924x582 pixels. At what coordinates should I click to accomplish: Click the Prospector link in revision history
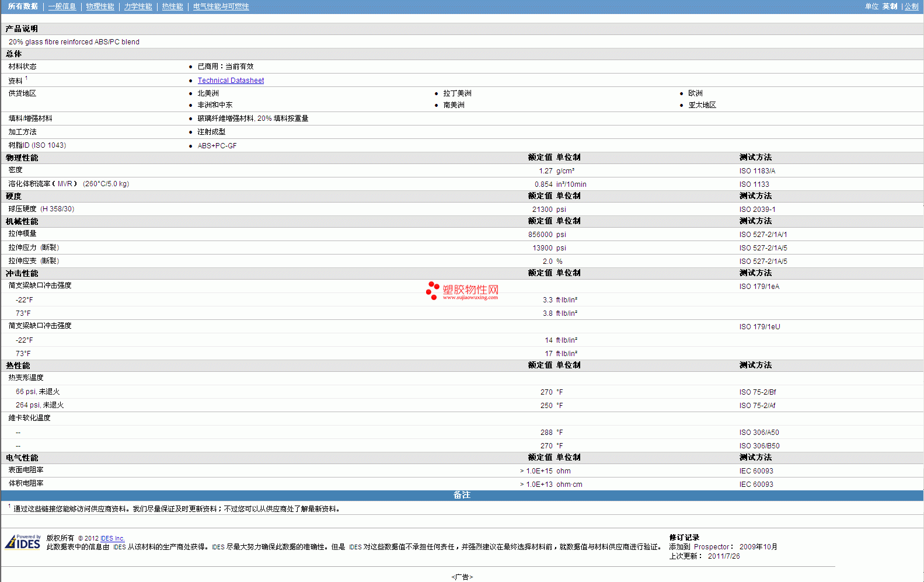click(x=711, y=547)
